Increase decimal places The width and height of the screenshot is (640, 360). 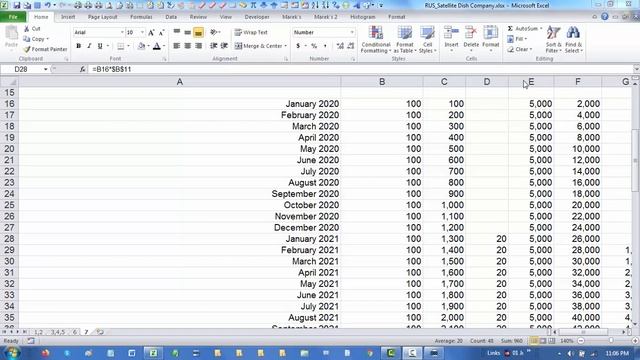[x=340, y=46]
